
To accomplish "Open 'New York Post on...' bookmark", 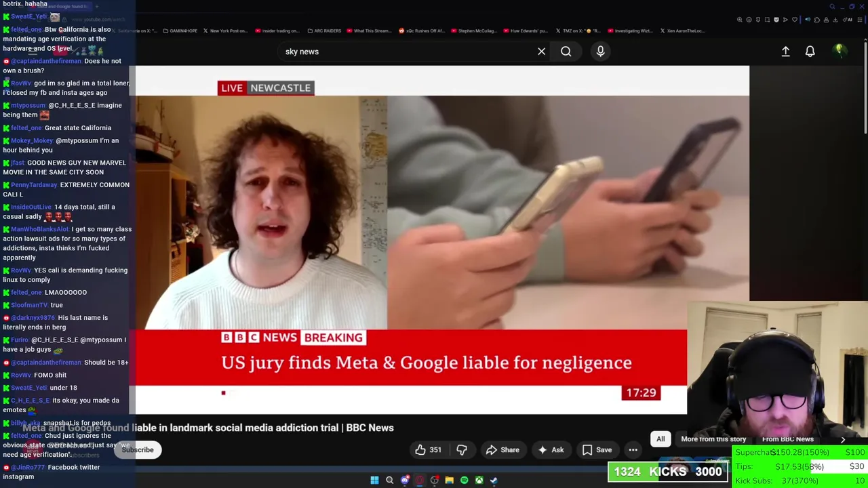I will coord(225,30).
